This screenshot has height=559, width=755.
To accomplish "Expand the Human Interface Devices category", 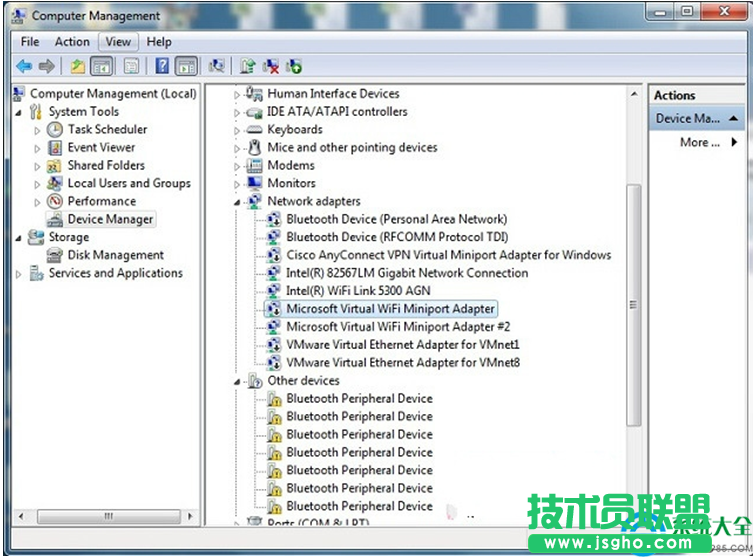I will pos(238,94).
